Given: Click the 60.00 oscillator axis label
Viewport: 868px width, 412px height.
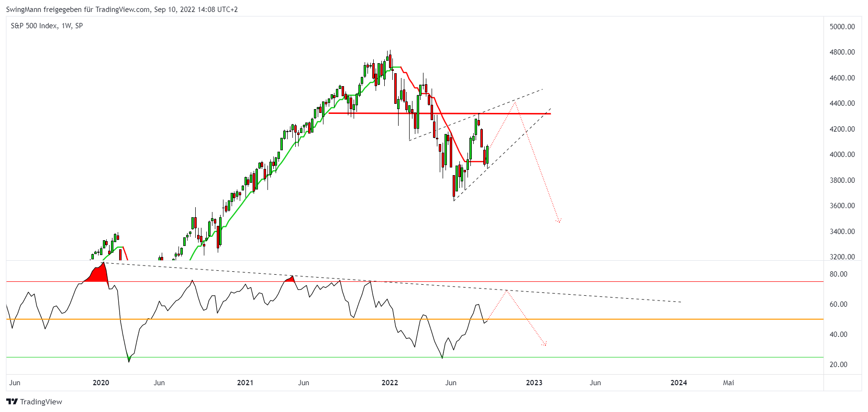Looking at the screenshot, I should (838, 304).
